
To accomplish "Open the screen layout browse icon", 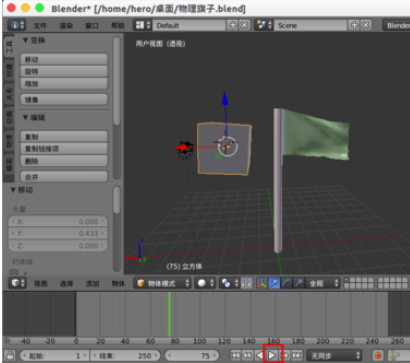I will [143, 25].
